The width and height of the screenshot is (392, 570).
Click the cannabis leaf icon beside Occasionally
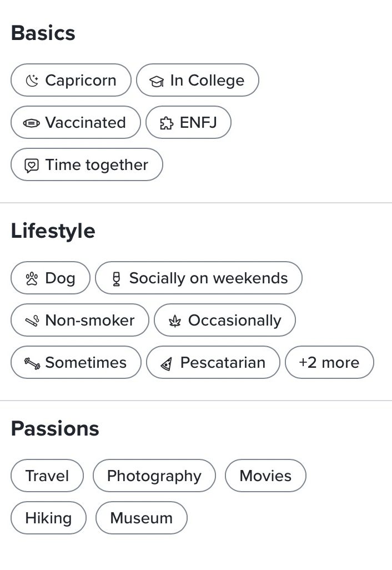(175, 321)
